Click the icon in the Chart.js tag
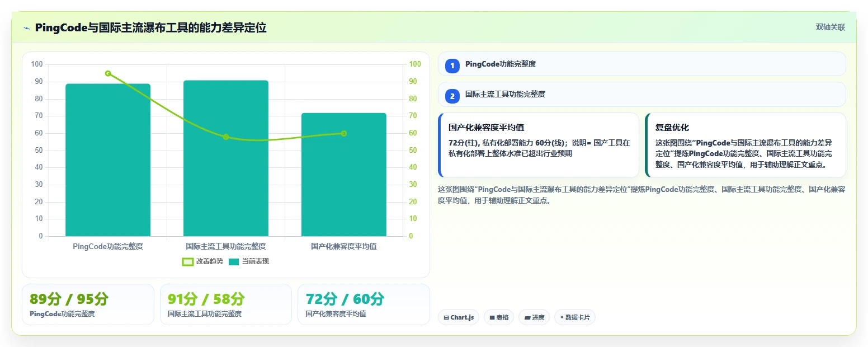The height and width of the screenshot is (347, 868). click(x=446, y=317)
